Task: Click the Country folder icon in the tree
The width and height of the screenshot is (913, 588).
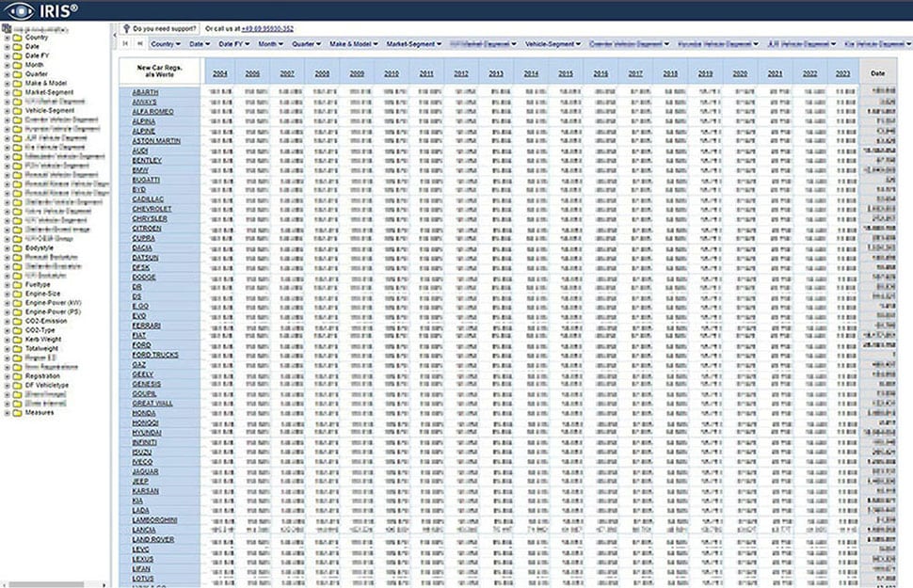Action: click(18, 38)
